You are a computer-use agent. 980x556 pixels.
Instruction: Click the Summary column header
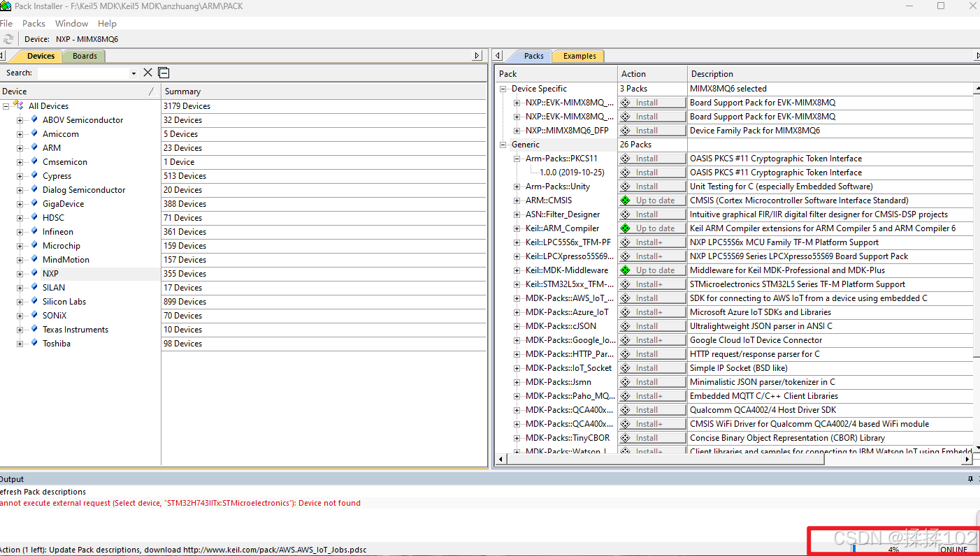(x=323, y=92)
